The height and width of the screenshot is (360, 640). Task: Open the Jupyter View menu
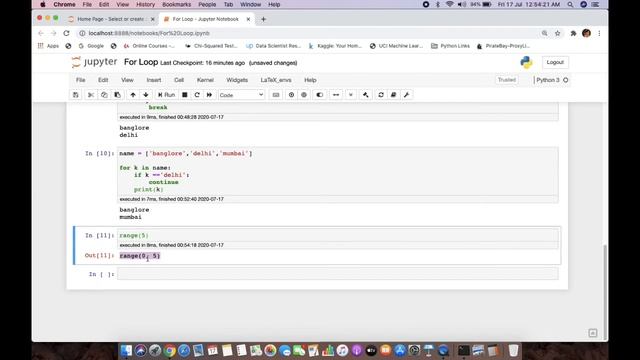(x=127, y=80)
